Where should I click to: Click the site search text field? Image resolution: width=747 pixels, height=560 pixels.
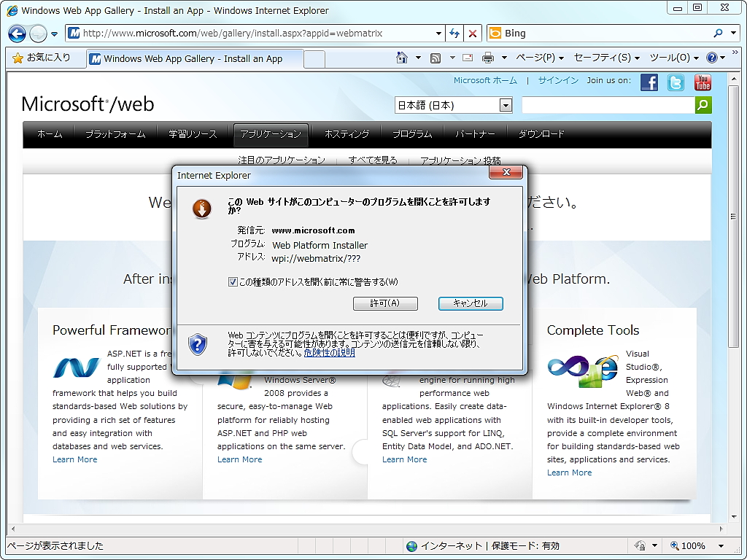click(x=608, y=105)
